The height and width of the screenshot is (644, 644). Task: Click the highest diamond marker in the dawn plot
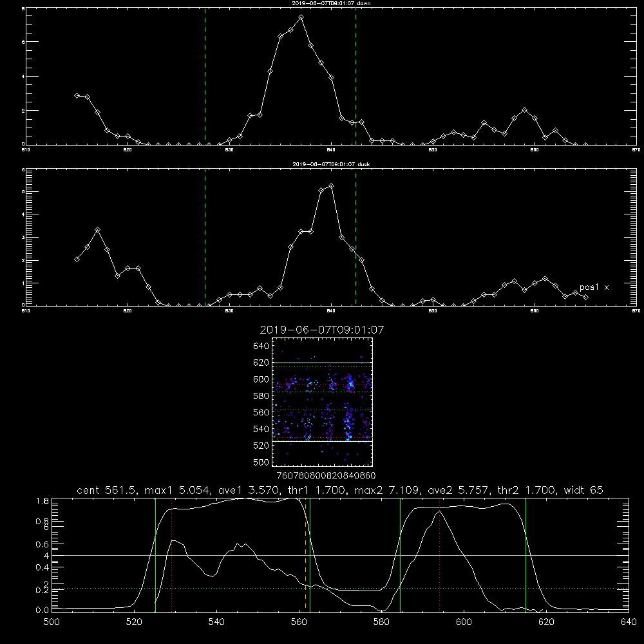tap(301, 17)
